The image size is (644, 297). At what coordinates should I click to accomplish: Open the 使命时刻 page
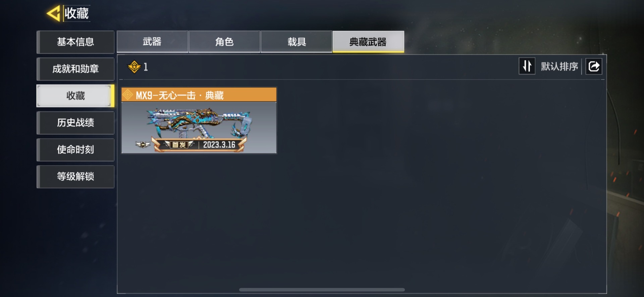coord(75,149)
